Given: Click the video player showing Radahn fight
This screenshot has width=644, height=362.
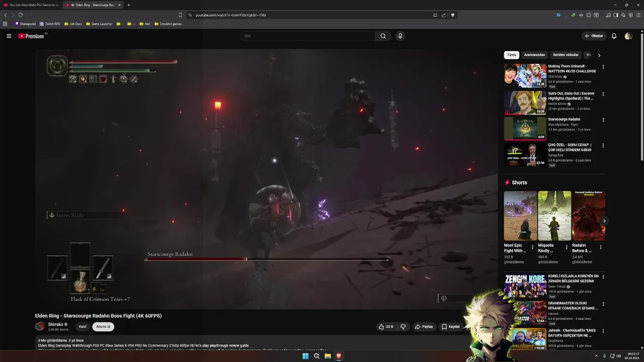Looking at the screenshot, I should (x=267, y=178).
